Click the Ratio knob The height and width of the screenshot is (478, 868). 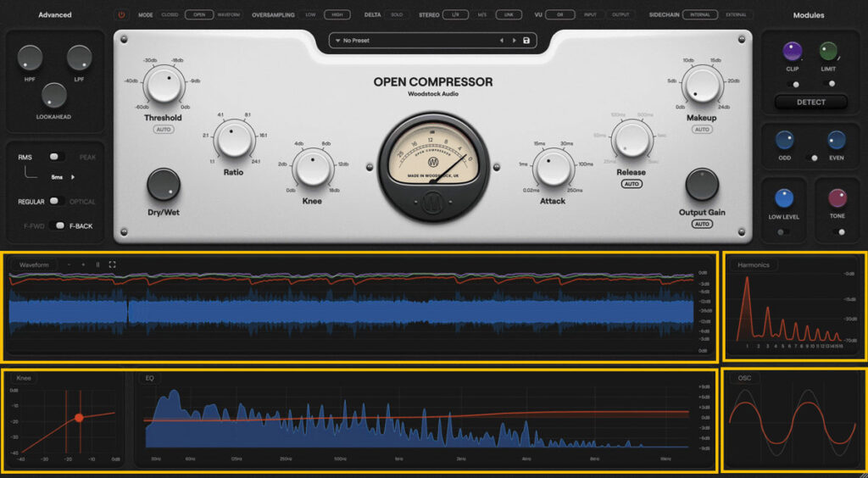pos(233,139)
